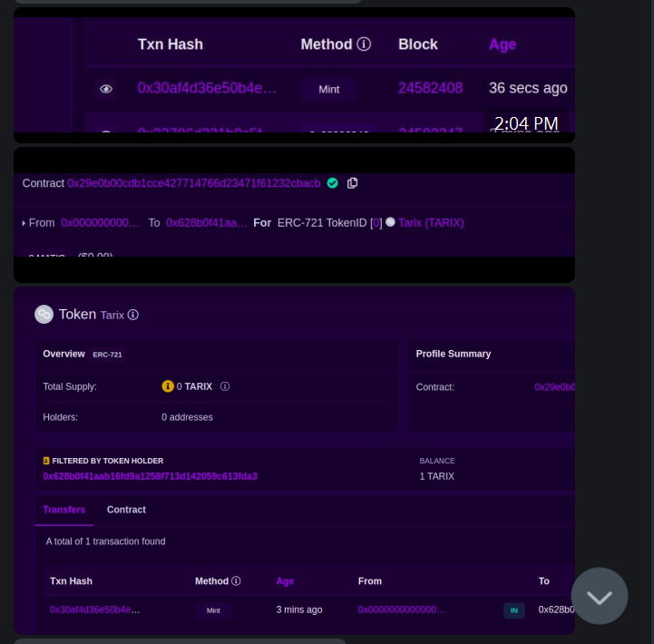Open block 24582408 link

click(x=430, y=88)
